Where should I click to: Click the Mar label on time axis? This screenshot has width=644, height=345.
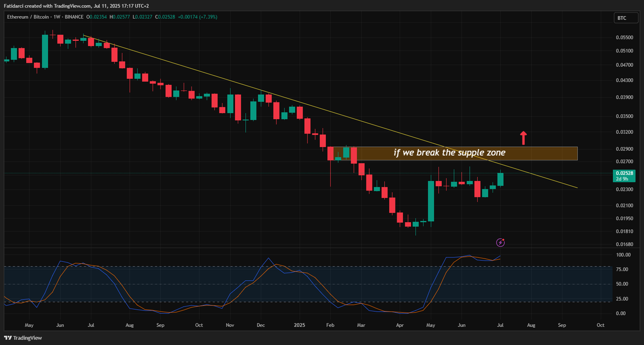361,325
